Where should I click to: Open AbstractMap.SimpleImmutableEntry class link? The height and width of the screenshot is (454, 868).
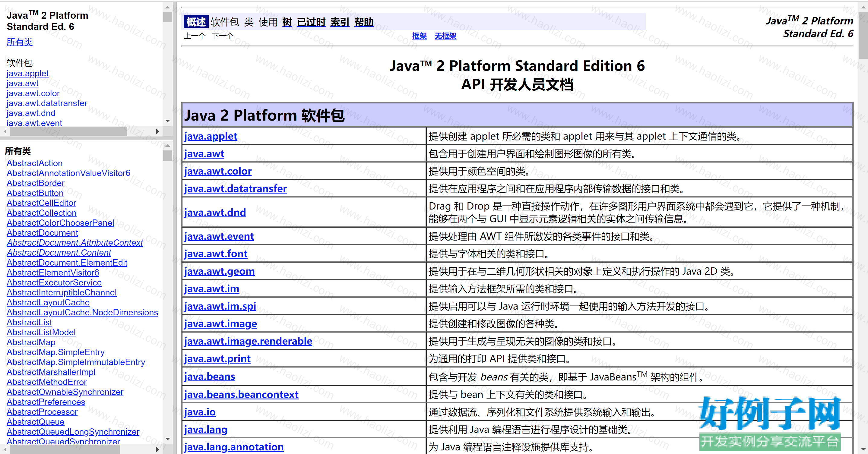click(76, 362)
